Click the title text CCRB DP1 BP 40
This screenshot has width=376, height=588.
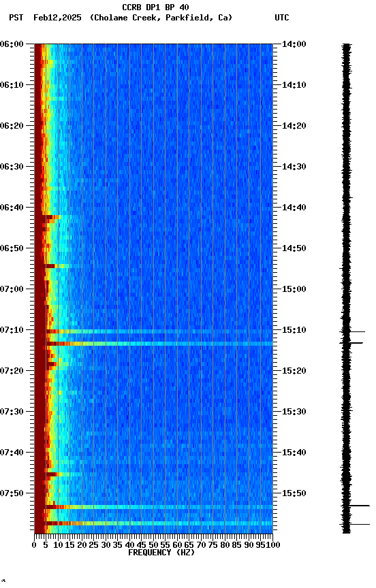155,7
